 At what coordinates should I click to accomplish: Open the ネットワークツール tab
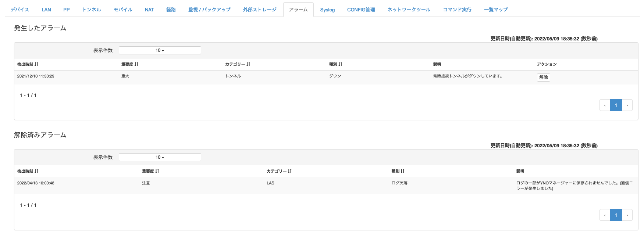(409, 10)
